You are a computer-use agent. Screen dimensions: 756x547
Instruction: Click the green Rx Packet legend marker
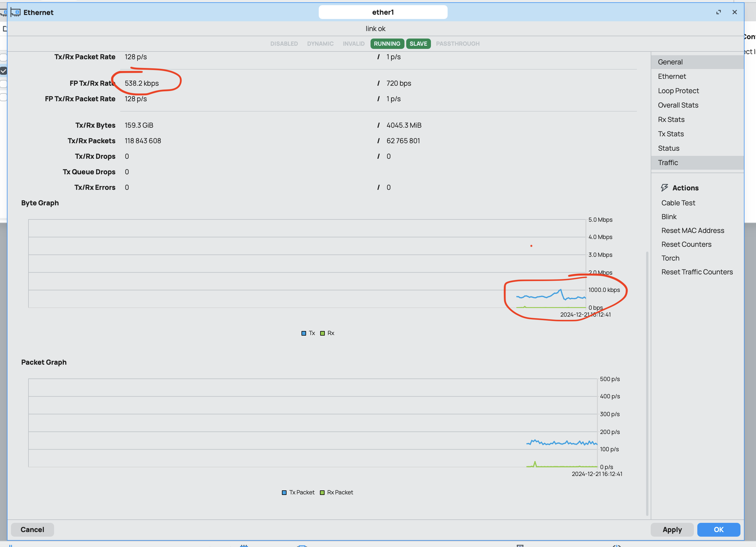(x=322, y=493)
